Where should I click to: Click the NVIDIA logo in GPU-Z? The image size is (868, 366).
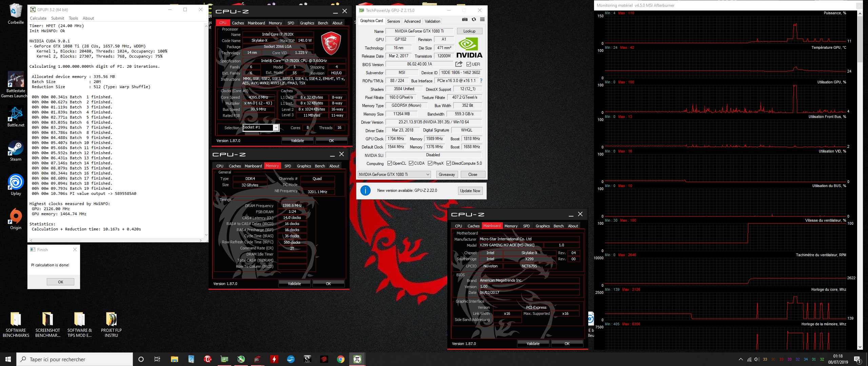(x=469, y=48)
